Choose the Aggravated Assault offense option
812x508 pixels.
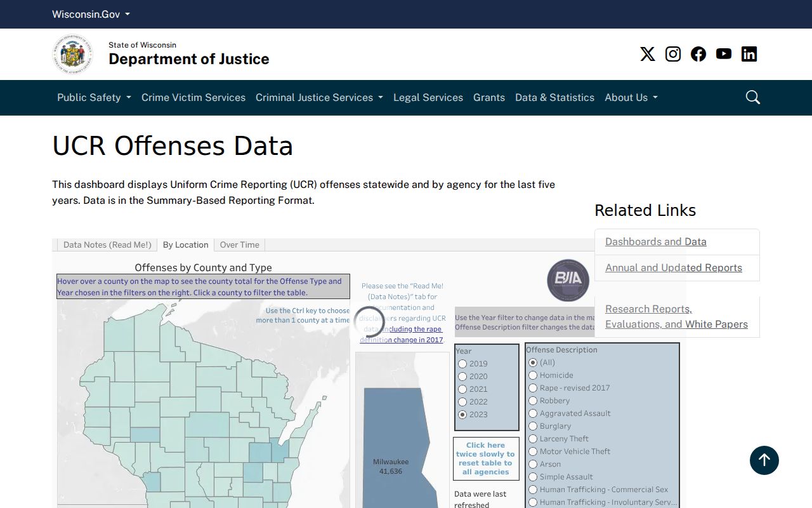tap(533, 413)
